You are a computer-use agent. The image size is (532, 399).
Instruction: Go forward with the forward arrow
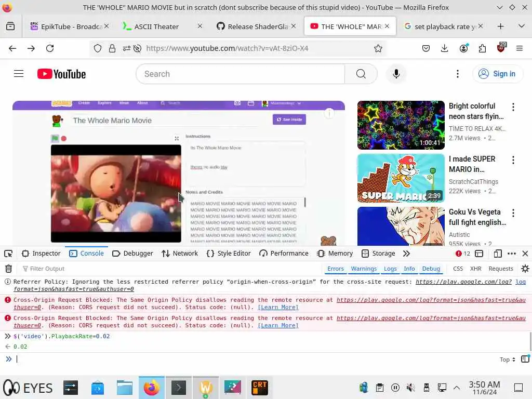(x=31, y=48)
